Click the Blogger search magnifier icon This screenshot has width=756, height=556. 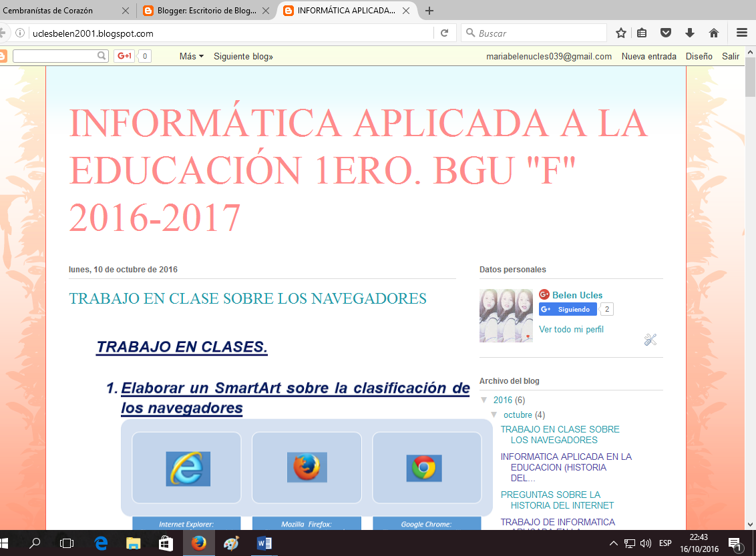click(x=102, y=56)
